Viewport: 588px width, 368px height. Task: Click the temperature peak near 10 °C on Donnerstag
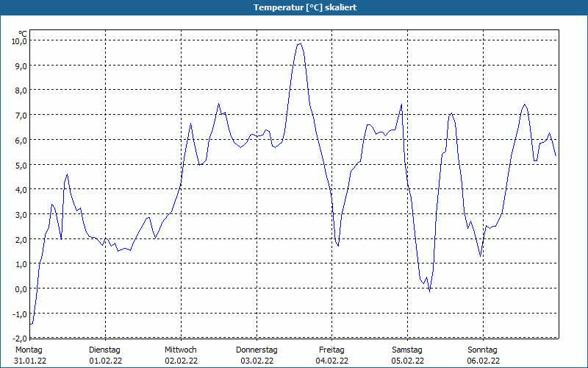(299, 44)
